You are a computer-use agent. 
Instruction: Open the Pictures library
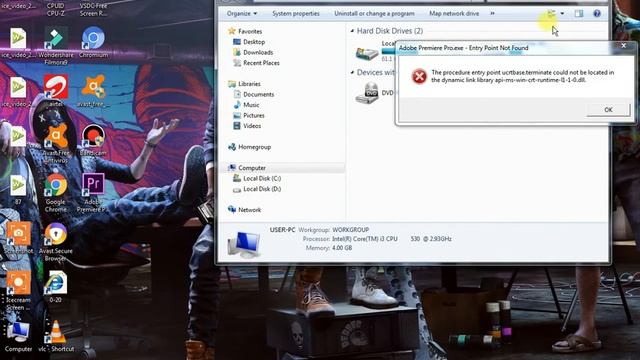(x=248, y=116)
